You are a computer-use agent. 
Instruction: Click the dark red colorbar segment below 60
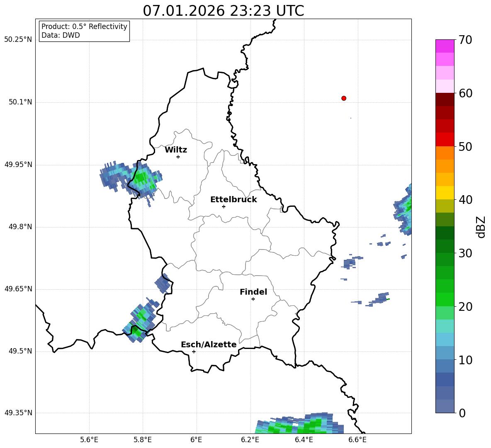[x=445, y=99]
